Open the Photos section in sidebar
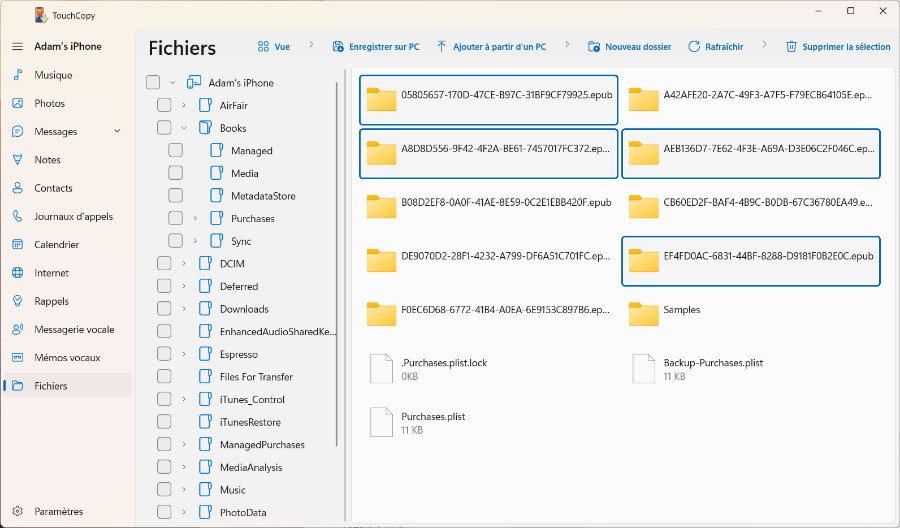 (x=49, y=103)
